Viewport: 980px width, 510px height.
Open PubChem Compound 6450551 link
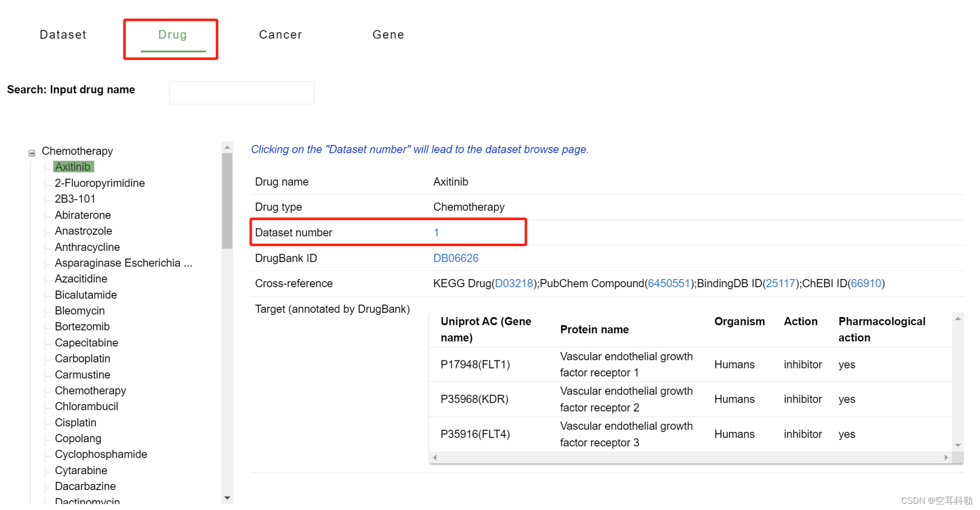(669, 284)
